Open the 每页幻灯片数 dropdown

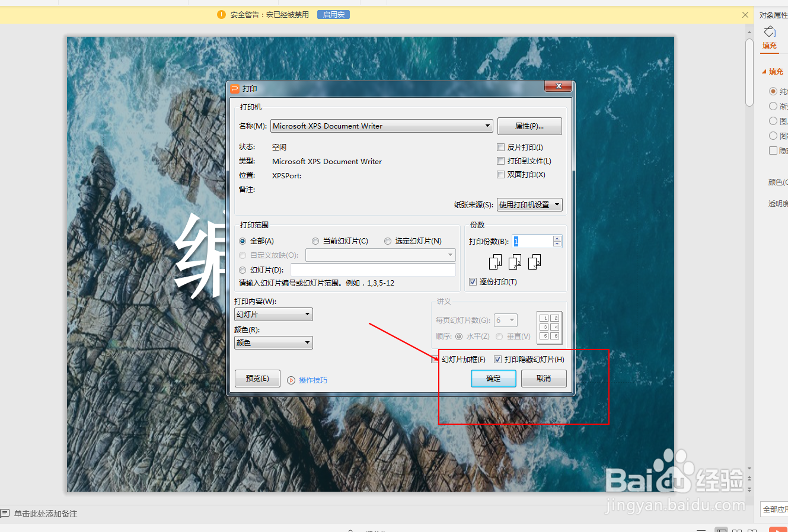click(506, 320)
